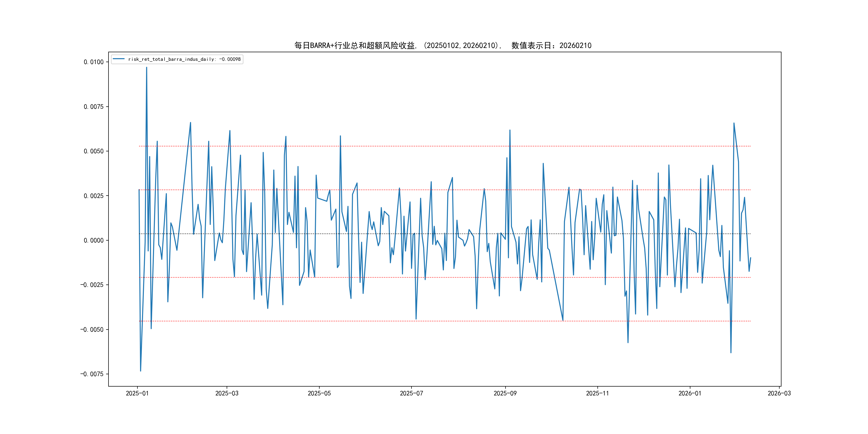This screenshot has height=434, width=868.
Task: Click the 2025-03 x-axis label
Action: (x=227, y=393)
